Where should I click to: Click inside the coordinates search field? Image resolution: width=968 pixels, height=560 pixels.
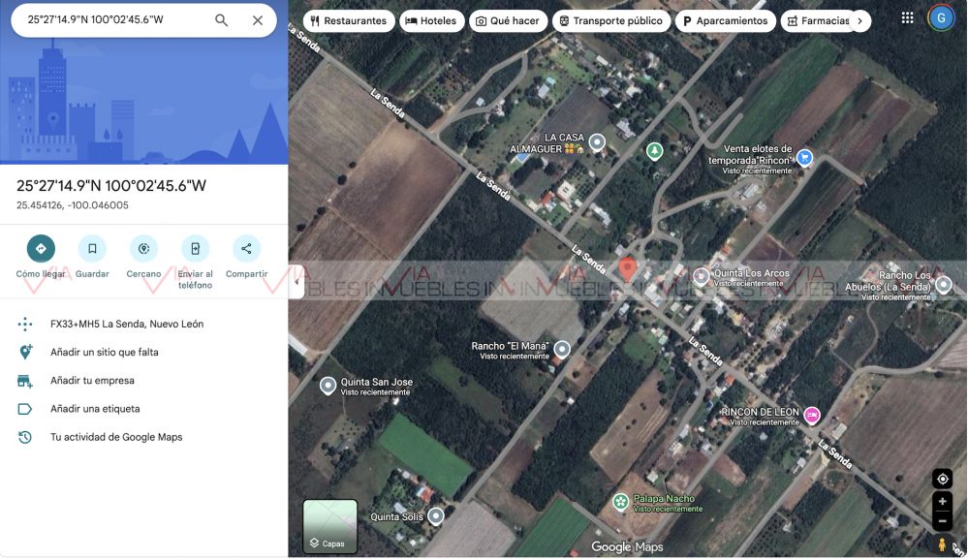coord(111,20)
